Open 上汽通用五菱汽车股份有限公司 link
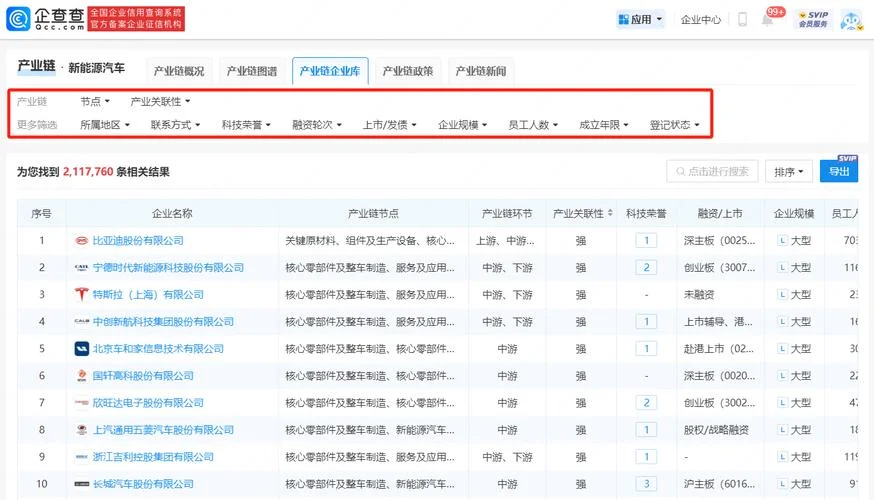Viewport: 874px width, 500px height. [163, 430]
